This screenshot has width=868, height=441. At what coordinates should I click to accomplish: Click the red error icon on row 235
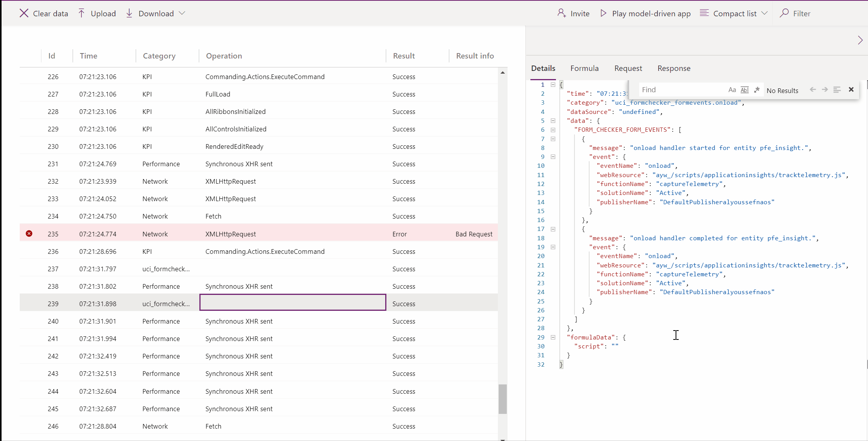(29, 234)
